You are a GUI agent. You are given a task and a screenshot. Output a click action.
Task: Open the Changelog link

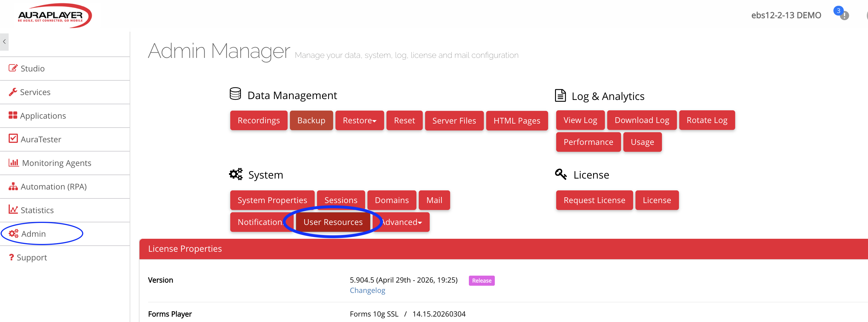click(367, 290)
